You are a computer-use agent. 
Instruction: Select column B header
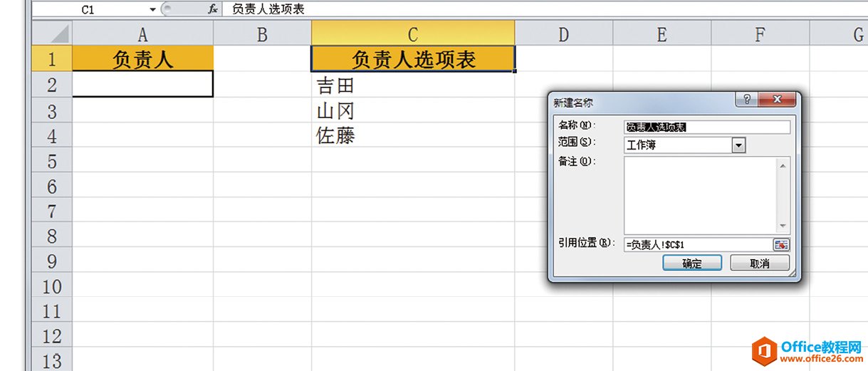pyautogui.click(x=262, y=33)
